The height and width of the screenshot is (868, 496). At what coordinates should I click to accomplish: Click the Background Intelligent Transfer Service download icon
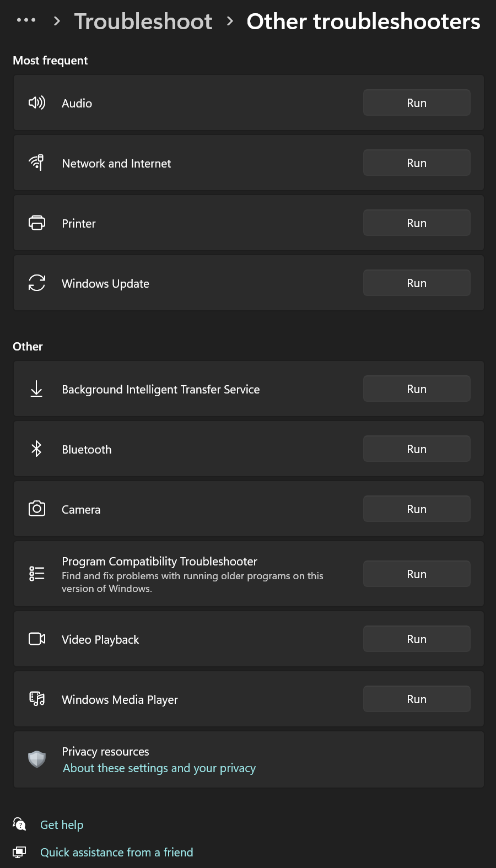click(x=36, y=389)
